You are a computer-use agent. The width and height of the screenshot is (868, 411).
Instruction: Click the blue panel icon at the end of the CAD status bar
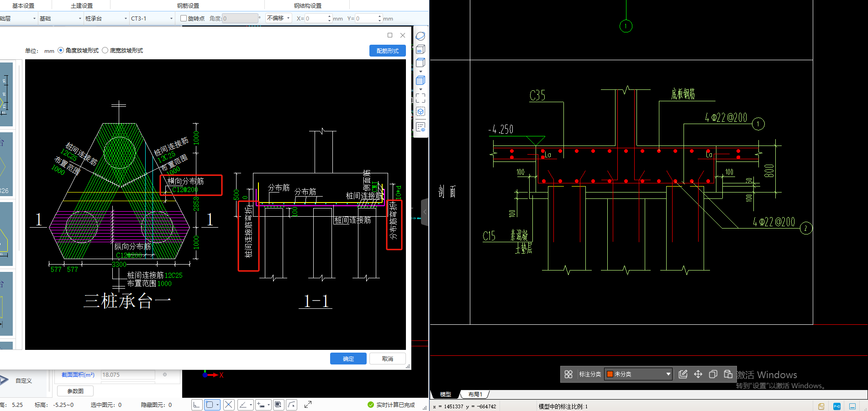(x=852, y=406)
